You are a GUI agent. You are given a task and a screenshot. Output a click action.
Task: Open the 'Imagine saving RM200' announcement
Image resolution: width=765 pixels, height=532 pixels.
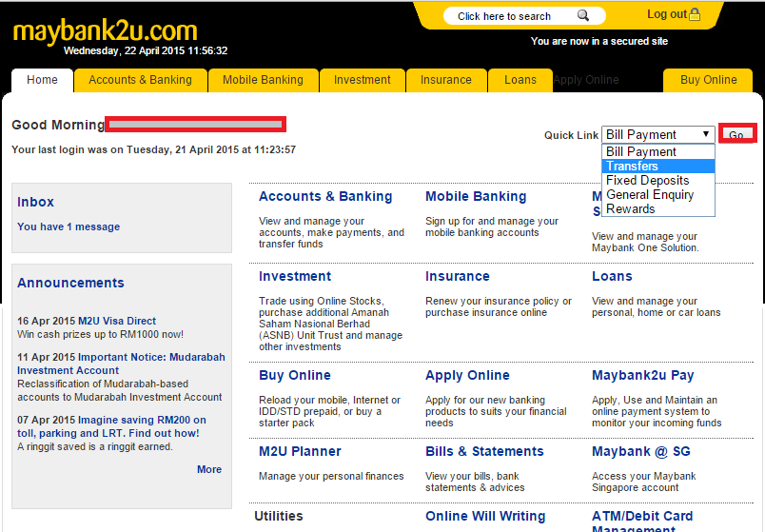pyautogui.click(x=111, y=426)
